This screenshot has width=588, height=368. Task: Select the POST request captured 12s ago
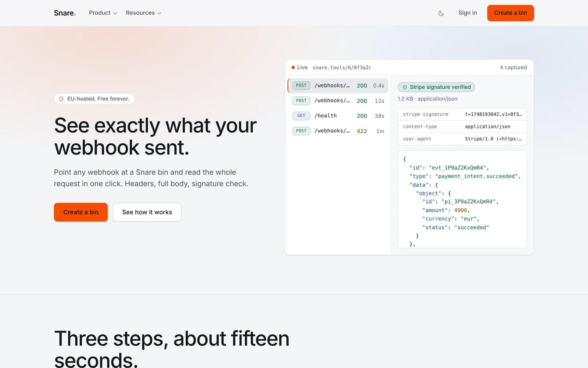click(x=338, y=100)
